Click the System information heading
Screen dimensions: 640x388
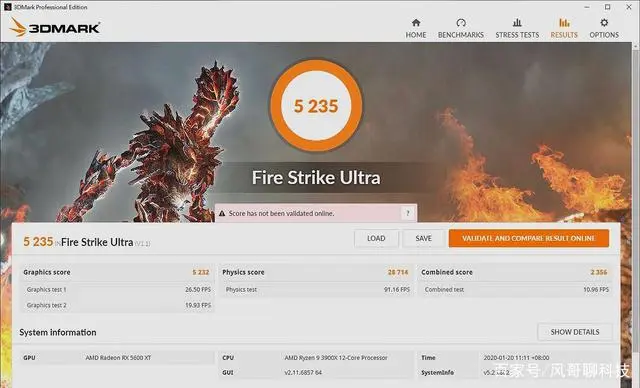pyautogui.click(x=58, y=333)
